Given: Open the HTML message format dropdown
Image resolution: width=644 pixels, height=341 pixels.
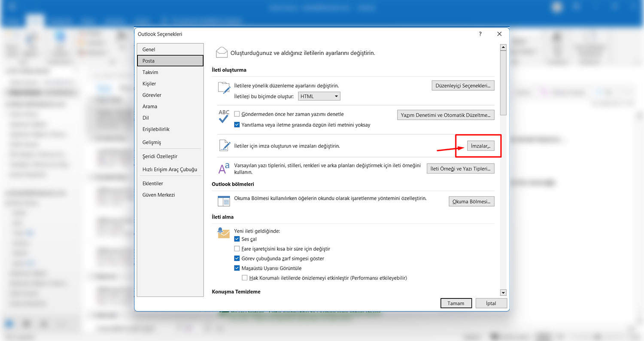Looking at the screenshot, I should pos(319,96).
